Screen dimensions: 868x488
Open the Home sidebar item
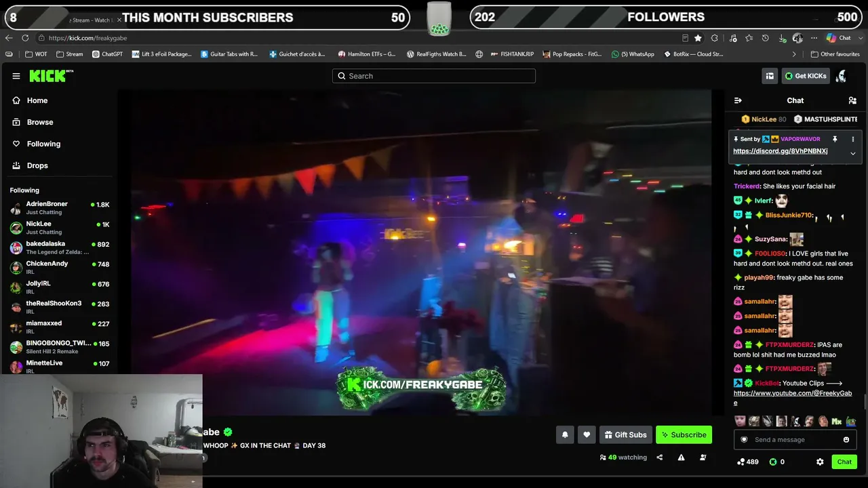[x=31, y=100]
